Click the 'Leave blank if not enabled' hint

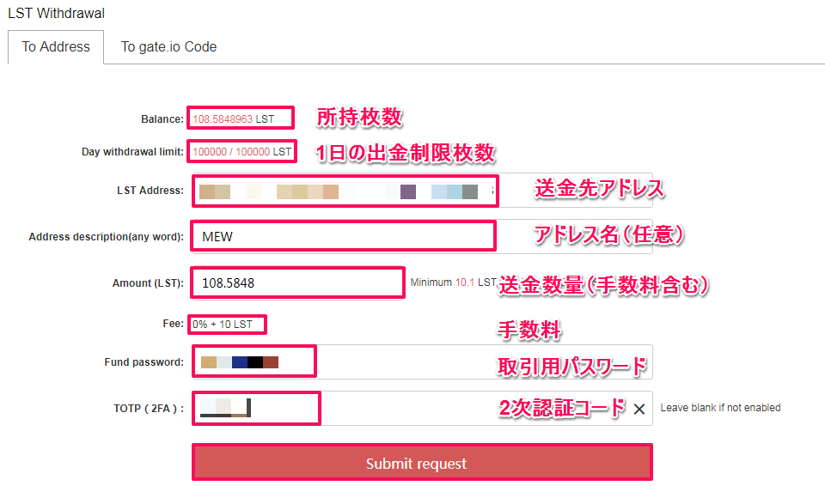click(720, 408)
